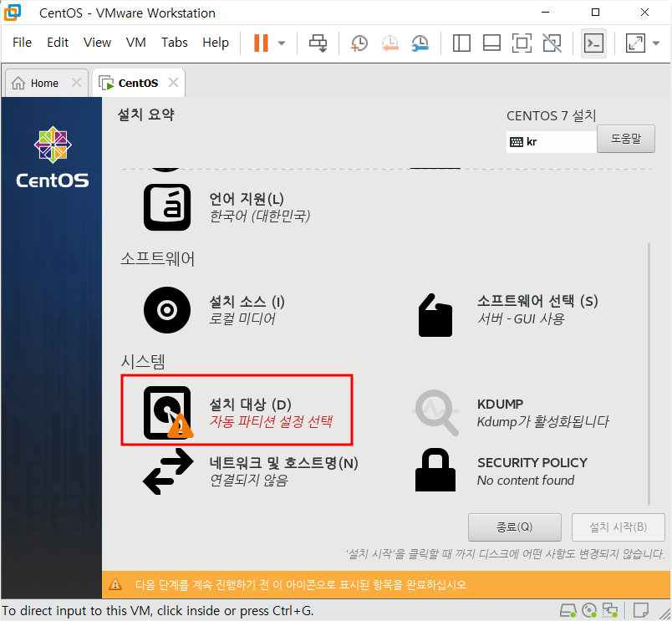The width and height of the screenshot is (672, 621).
Task: Open language support (언어 지원) settings
Action: [x=227, y=207]
